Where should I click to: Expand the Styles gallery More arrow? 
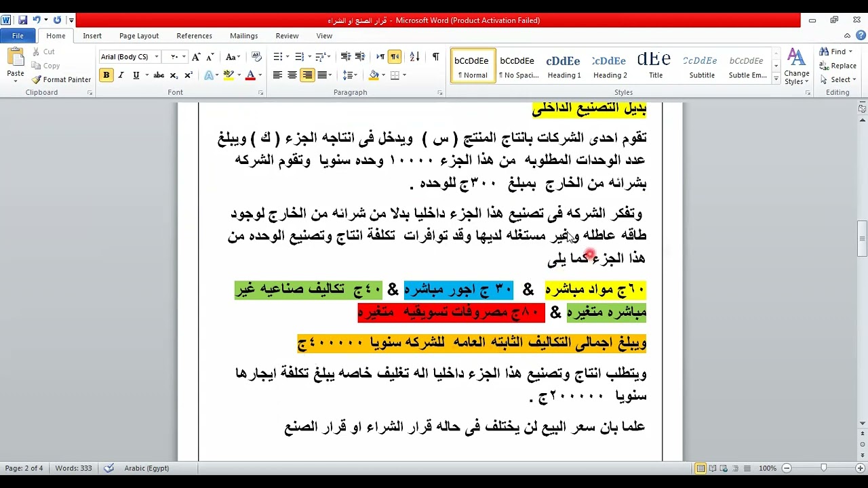coord(776,79)
